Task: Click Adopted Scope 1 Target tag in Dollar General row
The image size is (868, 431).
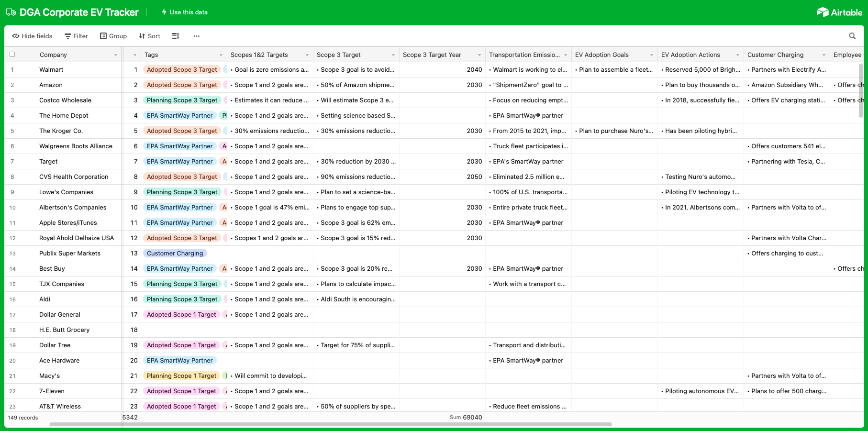Action: [181, 314]
